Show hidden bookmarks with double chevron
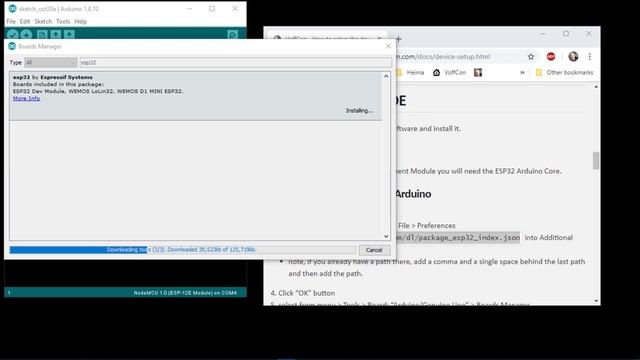 pos(522,73)
